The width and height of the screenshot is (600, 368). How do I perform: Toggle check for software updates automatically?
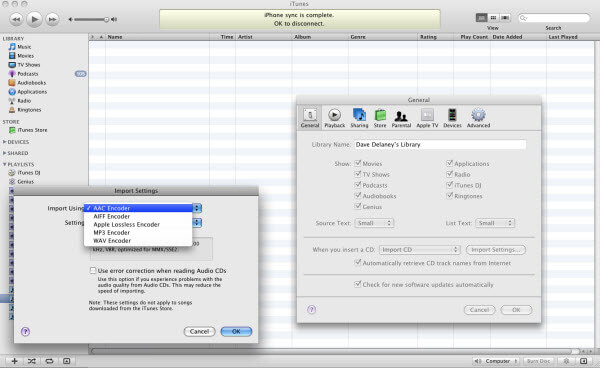pyautogui.click(x=358, y=284)
